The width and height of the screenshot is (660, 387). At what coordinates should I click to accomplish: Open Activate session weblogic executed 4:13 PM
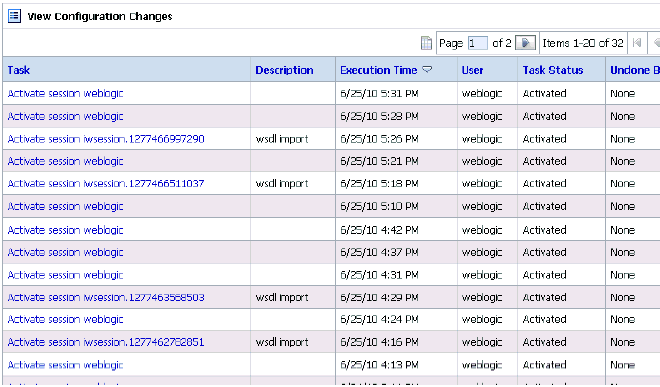pyautogui.click(x=65, y=365)
